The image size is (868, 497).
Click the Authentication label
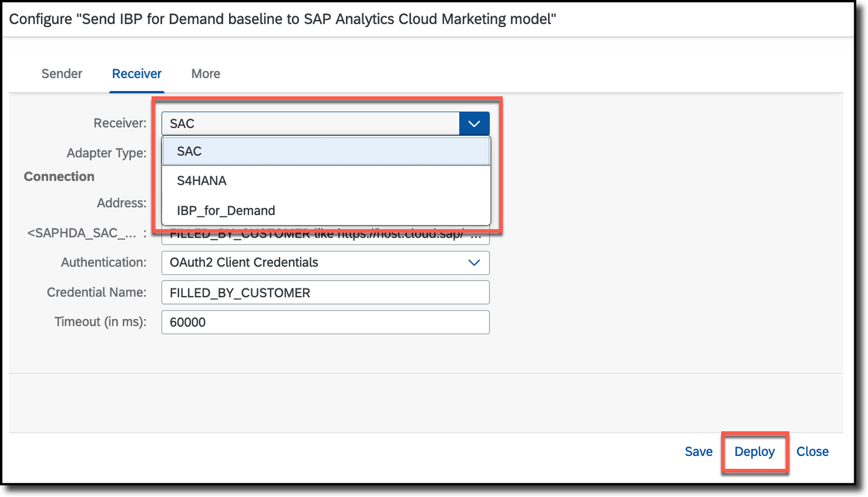pos(104,262)
